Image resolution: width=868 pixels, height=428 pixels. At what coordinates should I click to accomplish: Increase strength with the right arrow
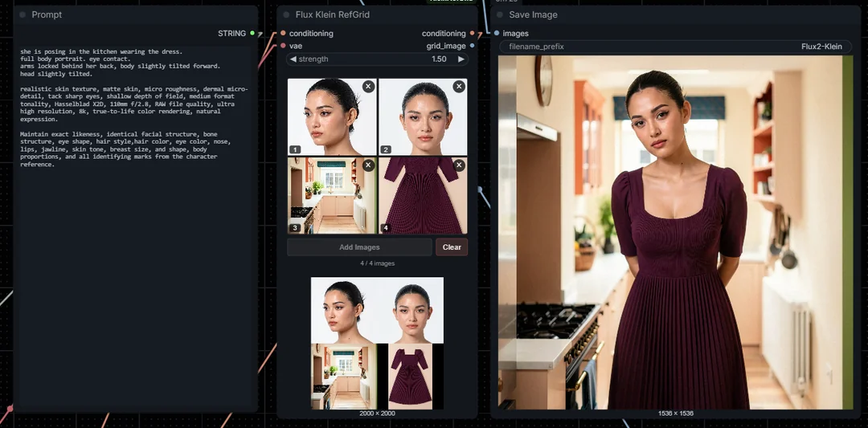click(461, 59)
